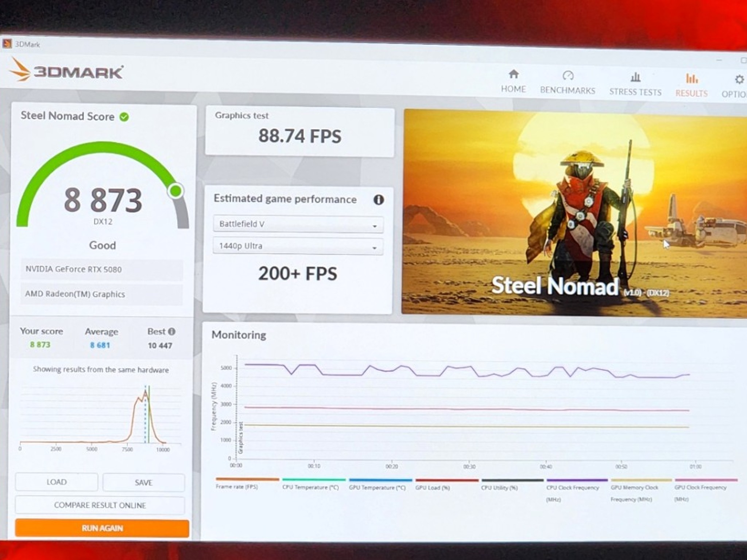The width and height of the screenshot is (747, 560).
Task: Click info icon next to Best score
Action: coord(172,331)
